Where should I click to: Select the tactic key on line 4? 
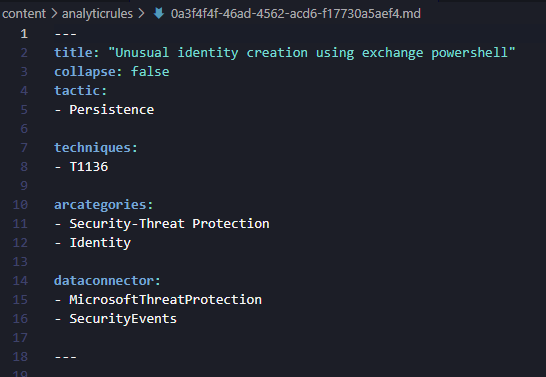point(77,91)
